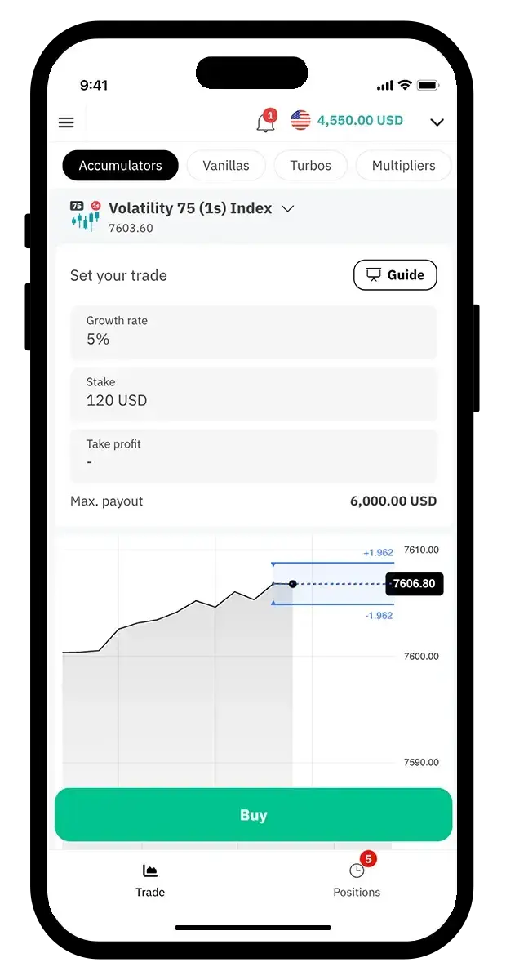Open Growth rate 5% selector

(x=253, y=331)
